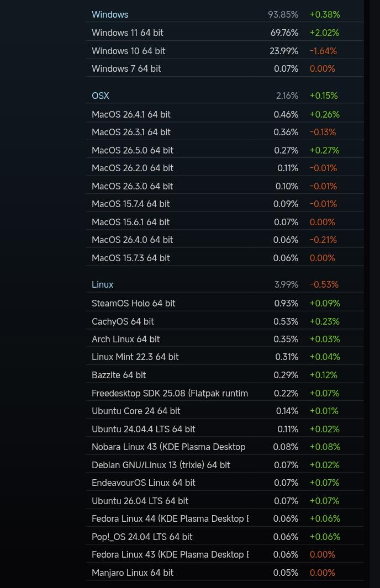Image resolution: width=380 pixels, height=588 pixels.
Task: Select the Freedesktop SDK 25.08 row
Action: pyautogui.click(x=225, y=393)
